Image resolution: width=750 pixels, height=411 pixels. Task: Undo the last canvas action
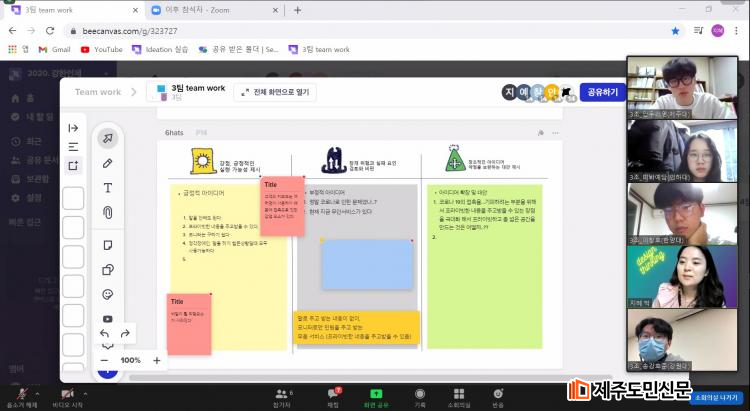[x=105, y=333]
